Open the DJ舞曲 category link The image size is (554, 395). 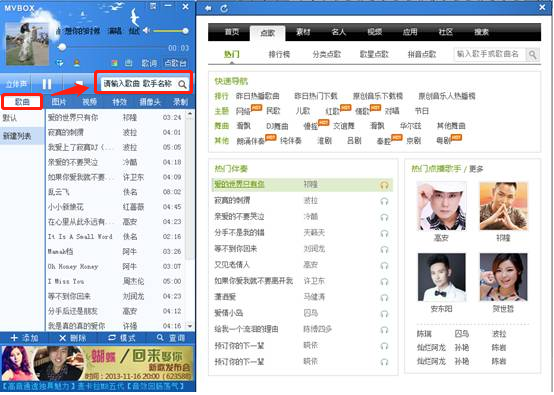point(277,126)
